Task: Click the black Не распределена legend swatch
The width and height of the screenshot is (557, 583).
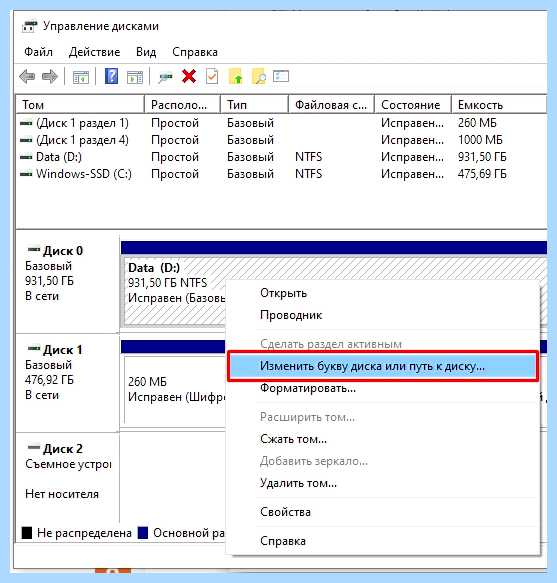Action: click(x=27, y=533)
